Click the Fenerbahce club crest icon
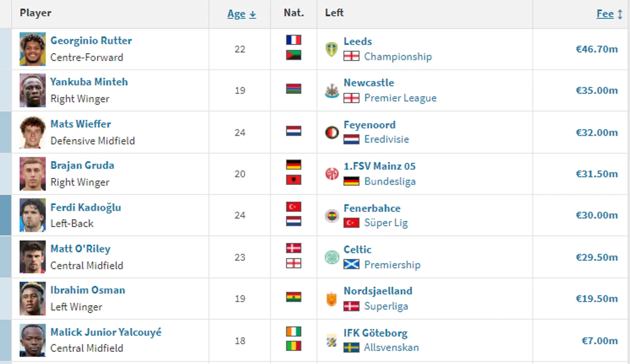This screenshot has height=364, width=630. pyautogui.click(x=331, y=215)
